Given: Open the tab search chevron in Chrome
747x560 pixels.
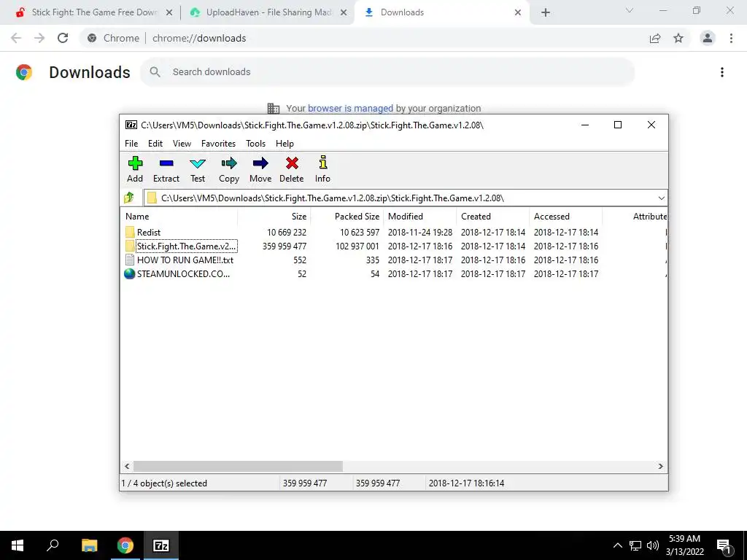Looking at the screenshot, I should coord(630,10).
